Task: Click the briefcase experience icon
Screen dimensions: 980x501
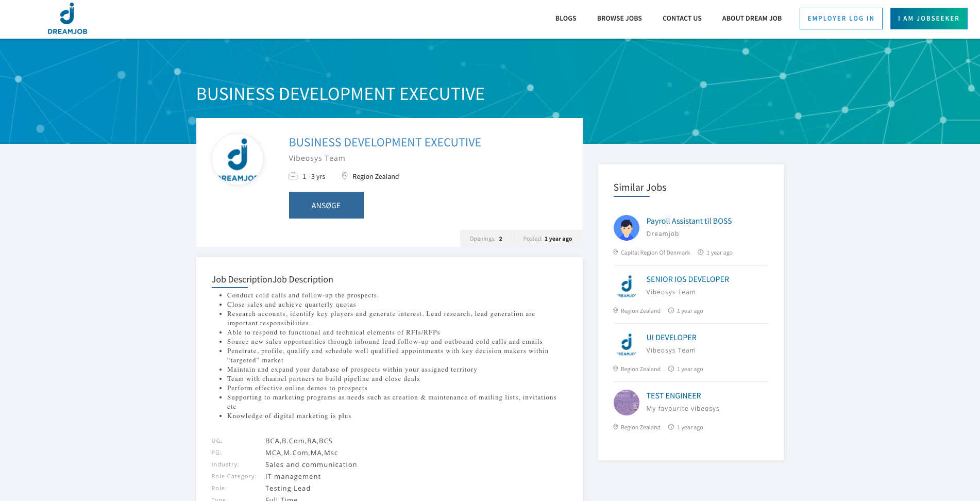Action: [293, 176]
